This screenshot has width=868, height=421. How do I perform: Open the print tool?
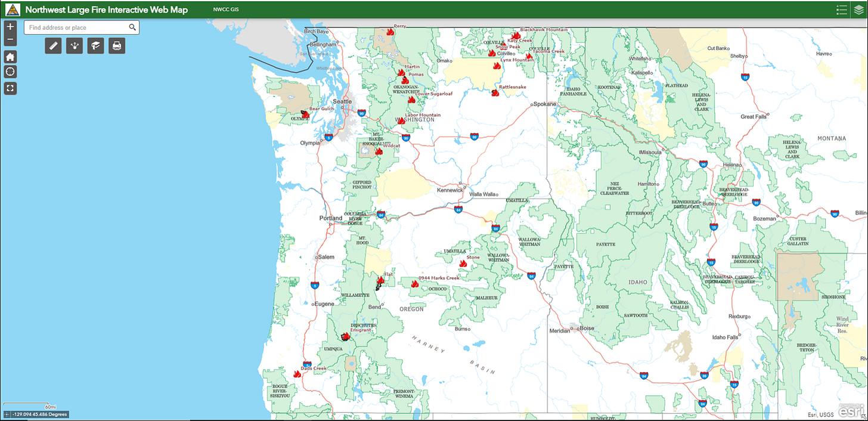click(116, 45)
